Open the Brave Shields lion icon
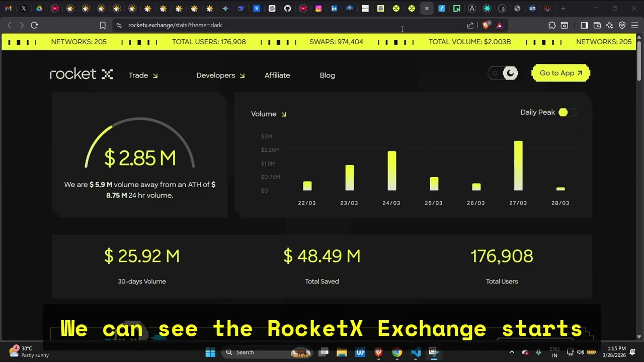 tap(486, 25)
